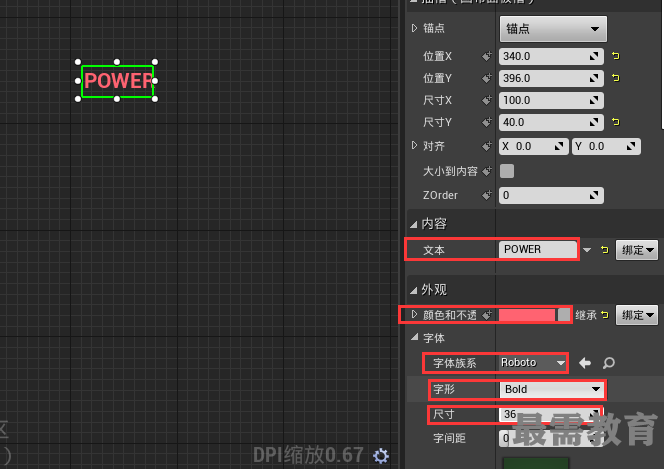Edit the 尺寸X value field
The image size is (664, 469).
[x=551, y=100]
